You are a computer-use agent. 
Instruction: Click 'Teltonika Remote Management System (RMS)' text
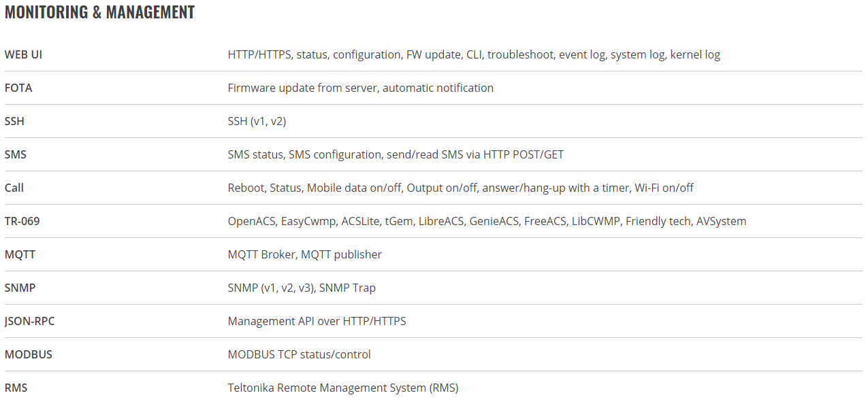pyautogui.click(x=343, y=388)
